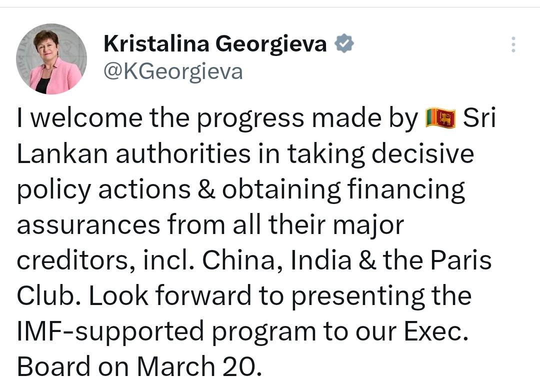Open the @KGeorgieva handle link
Image resolution: width=540 pixels, height=392 pixels.
[x=173, y=71]
